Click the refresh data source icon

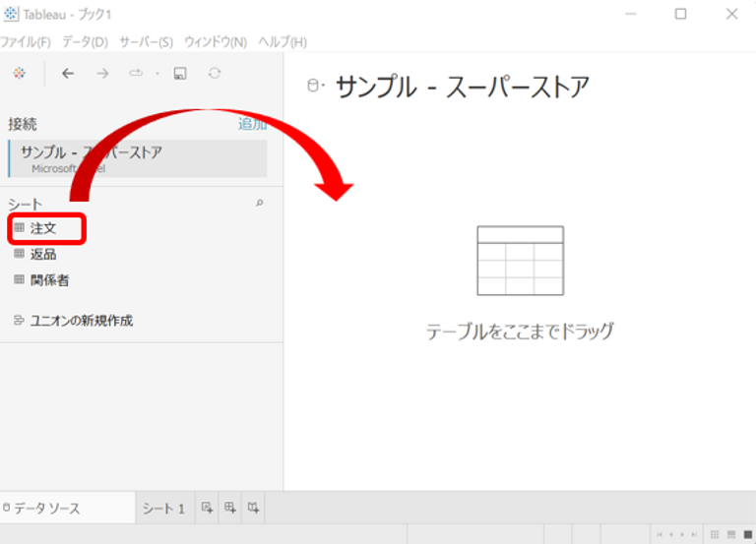(x=215, y=73)
